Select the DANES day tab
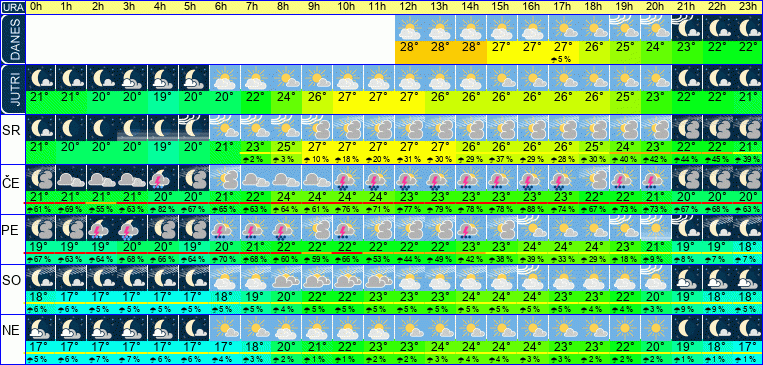 12,39
